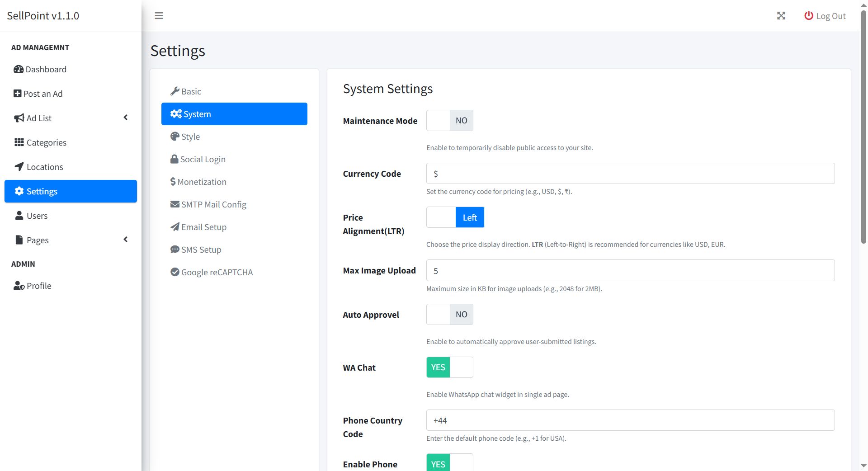Focus the Currency Code input field
The height and width of the screenshot is (471, 868).
(630, 174)
